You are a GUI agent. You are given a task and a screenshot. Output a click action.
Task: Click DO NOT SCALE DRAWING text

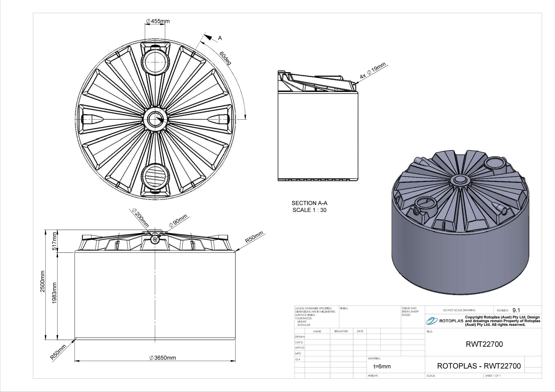(x=459, y=310)
